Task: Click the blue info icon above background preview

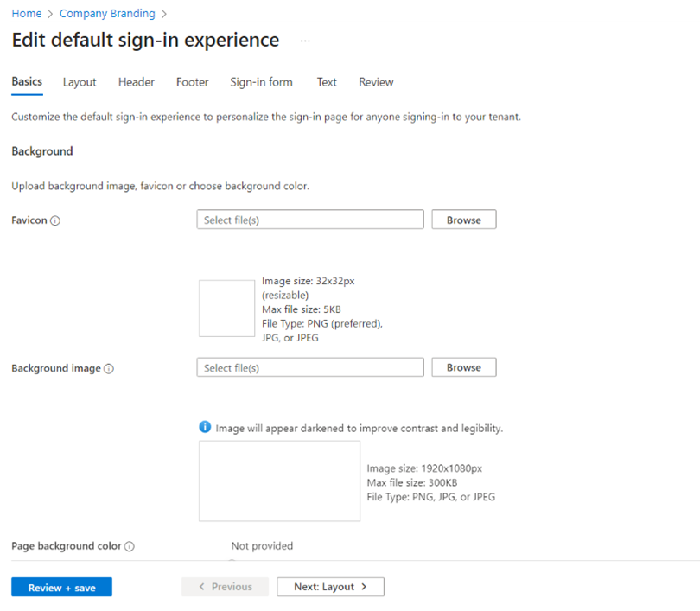Action: tap(205, 428)
